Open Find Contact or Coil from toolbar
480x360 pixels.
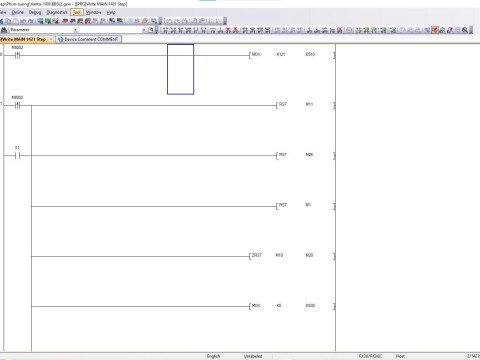56,21
